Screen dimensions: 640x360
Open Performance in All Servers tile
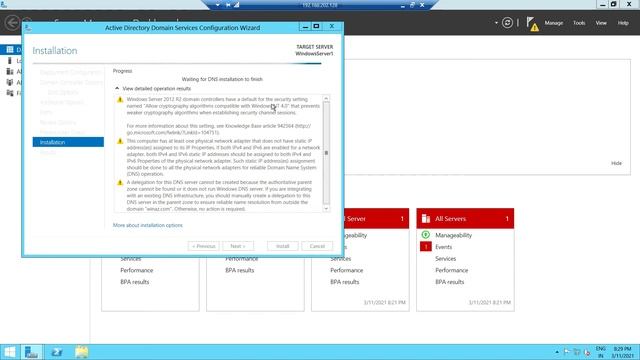(451, 270)
